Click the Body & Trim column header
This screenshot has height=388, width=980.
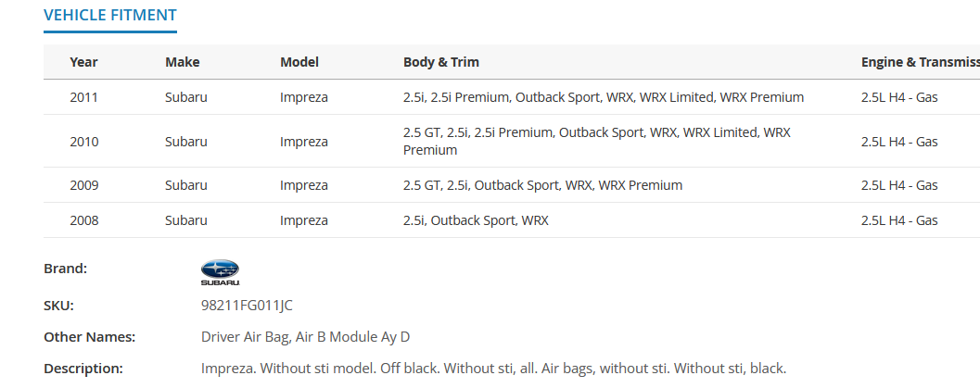[x=441, y=62]
